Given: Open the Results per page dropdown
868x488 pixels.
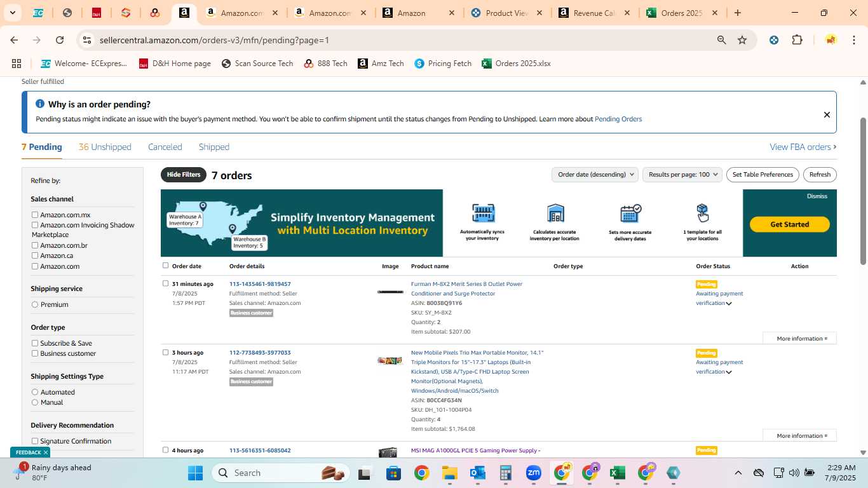Looking at the screenshot, I should pos(682,175).
